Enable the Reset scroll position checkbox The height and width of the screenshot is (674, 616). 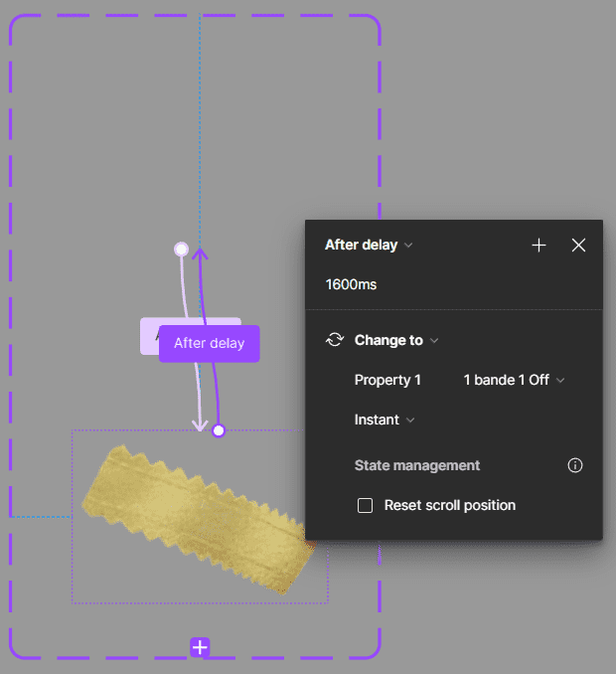coord(366,505)
